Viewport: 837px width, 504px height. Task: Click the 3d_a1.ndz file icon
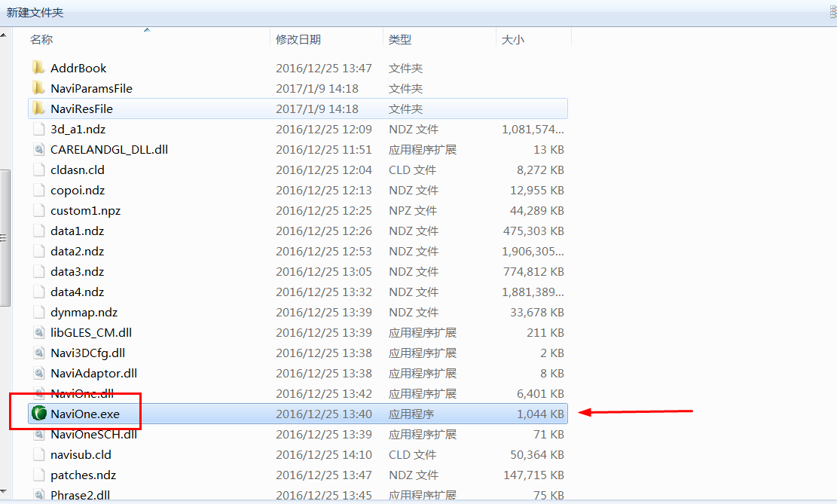point(39,130)
